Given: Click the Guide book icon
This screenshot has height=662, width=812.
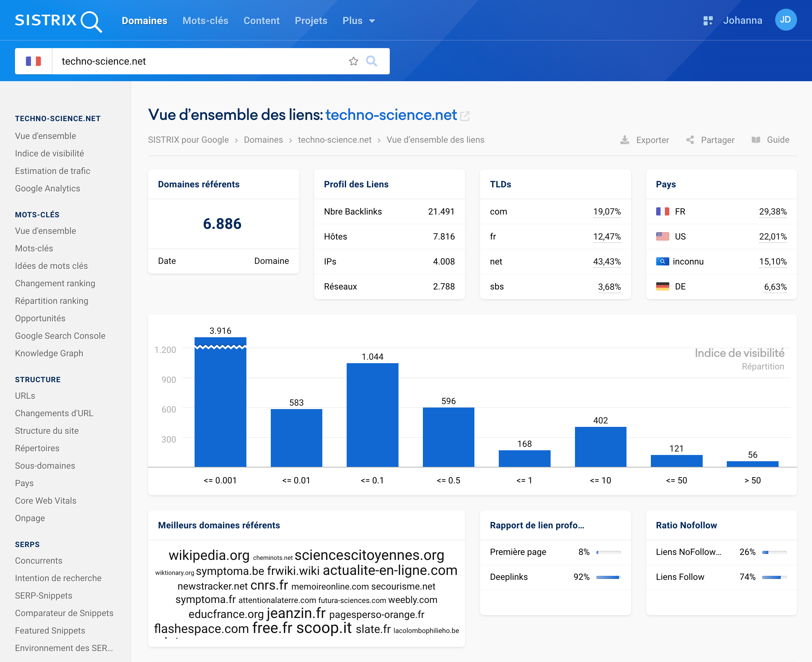Looking at the screenshot, I should [756, 140].
